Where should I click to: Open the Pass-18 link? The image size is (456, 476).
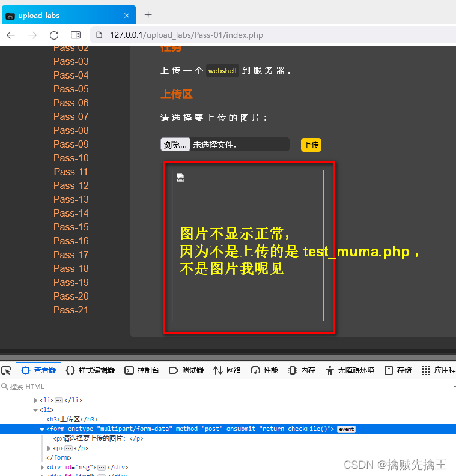pos(71,268)
